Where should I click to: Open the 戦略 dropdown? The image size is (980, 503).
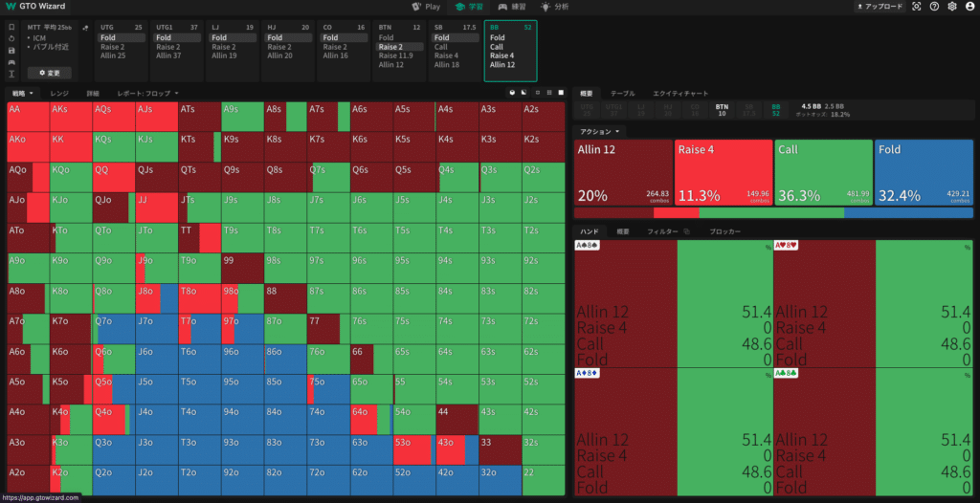(x=23, y=93)
